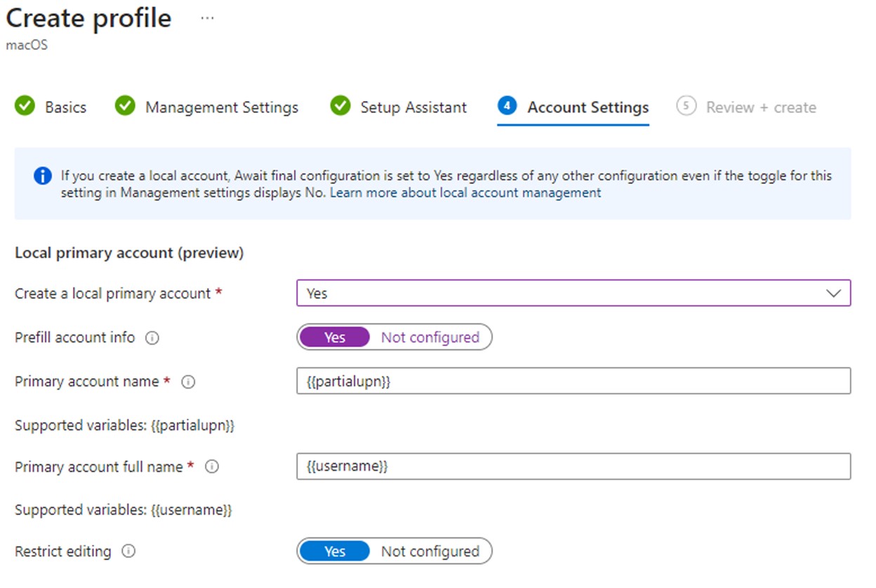Jump to the Review + create step

tap(760, 107)
